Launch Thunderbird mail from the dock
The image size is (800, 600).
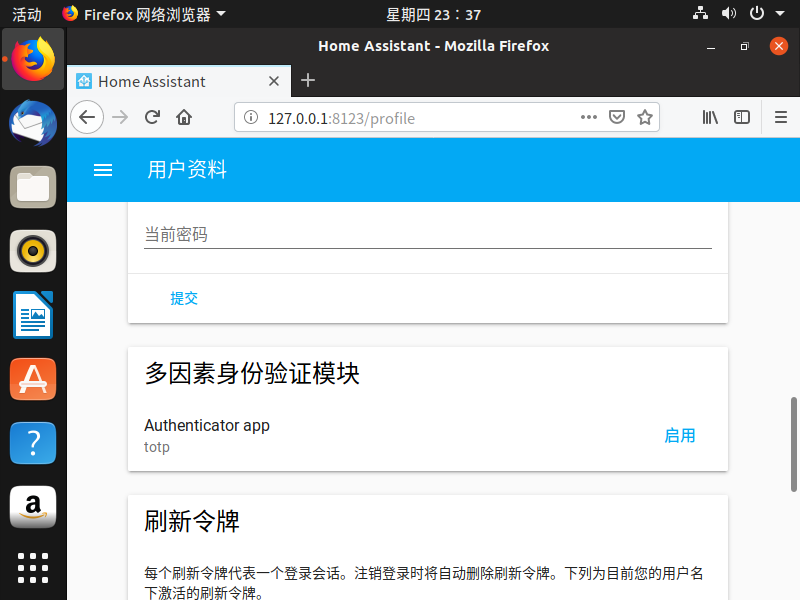click(33, 123)
